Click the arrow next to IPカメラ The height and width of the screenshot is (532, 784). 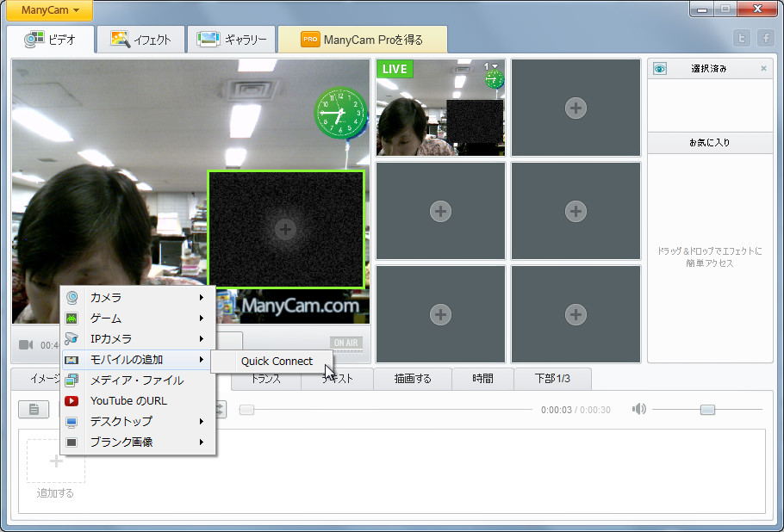tap(202, 338)
